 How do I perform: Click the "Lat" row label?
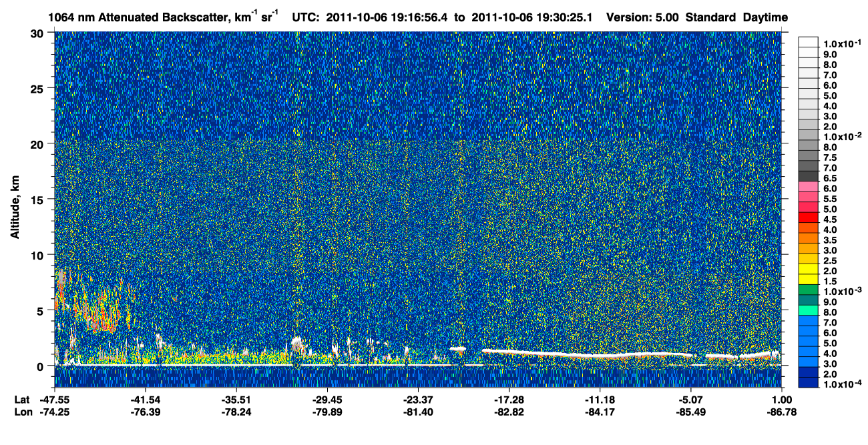point(22,400)
